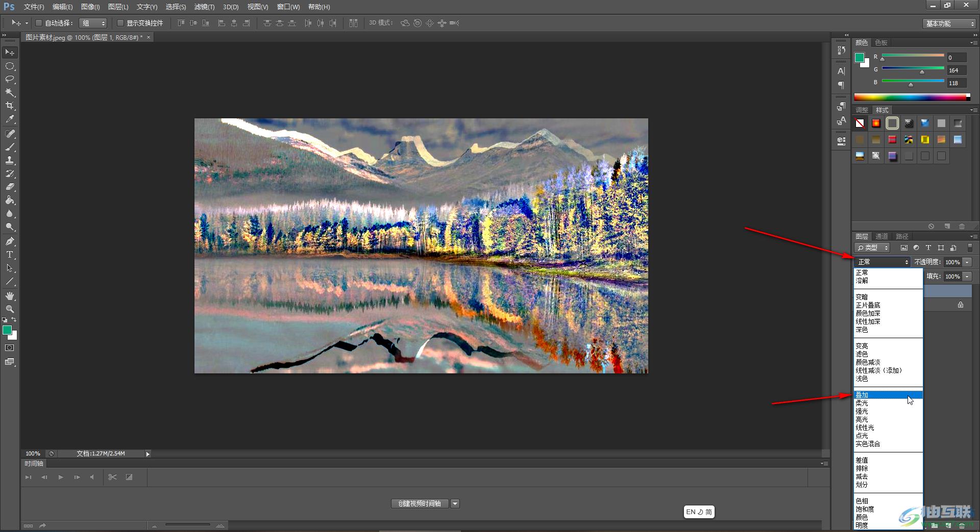
Task: Select the Healing Brush tool
Action: tap(10, 134)
